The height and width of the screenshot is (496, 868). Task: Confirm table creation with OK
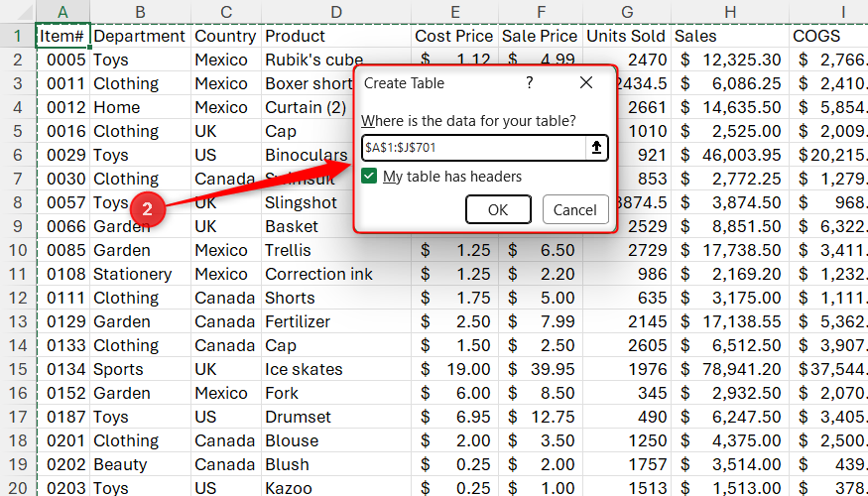(498, 209)
